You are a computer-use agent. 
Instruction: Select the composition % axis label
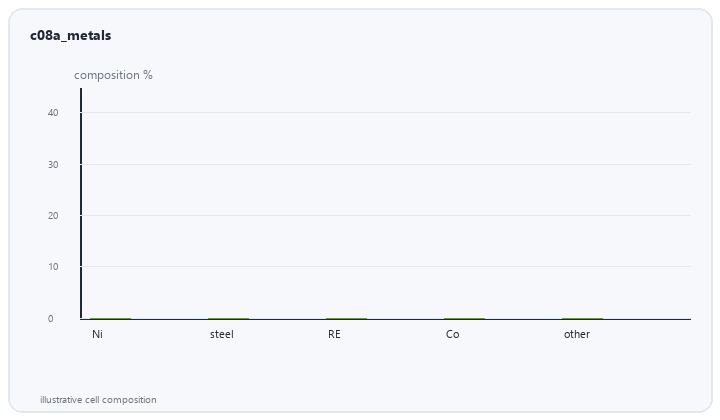click(x=113, y=75)
